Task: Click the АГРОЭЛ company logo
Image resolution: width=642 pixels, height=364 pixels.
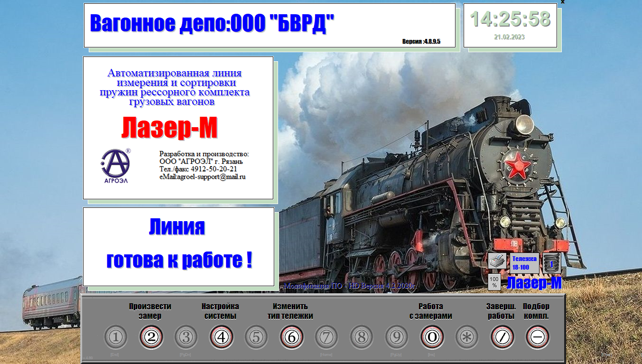Action: tap(116, 166)
